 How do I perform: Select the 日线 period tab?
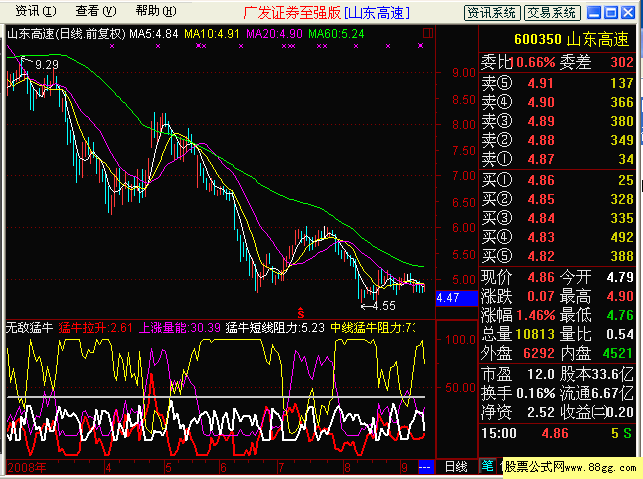pyautogui.click(x=456, y=467)
